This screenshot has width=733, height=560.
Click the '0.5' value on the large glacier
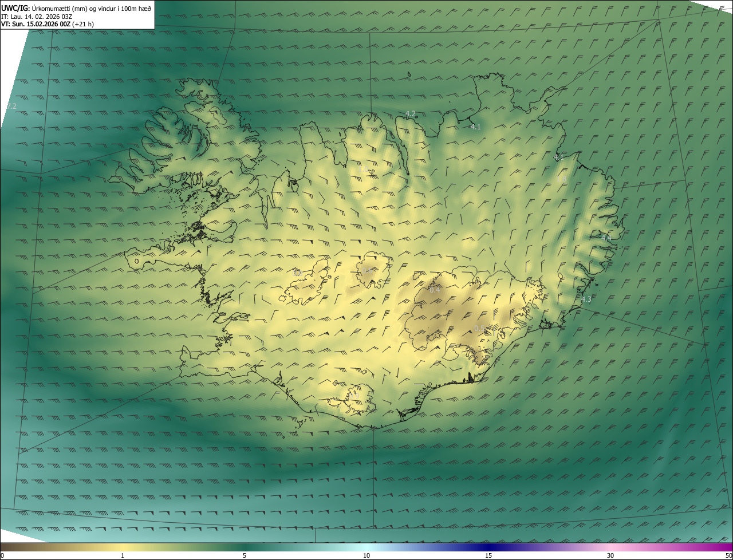tap(479, 328)
